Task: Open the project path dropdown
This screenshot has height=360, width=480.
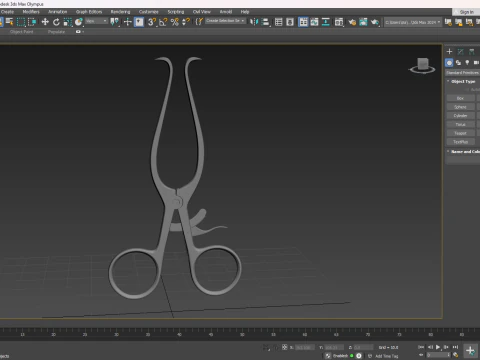Action: pyautogui.click(x=413, y=22)
